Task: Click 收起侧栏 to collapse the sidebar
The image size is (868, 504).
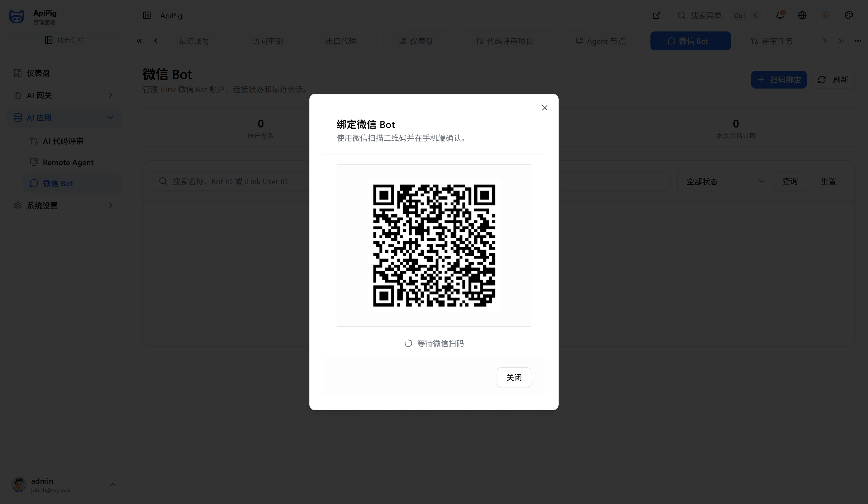Action: coord(64,40)
